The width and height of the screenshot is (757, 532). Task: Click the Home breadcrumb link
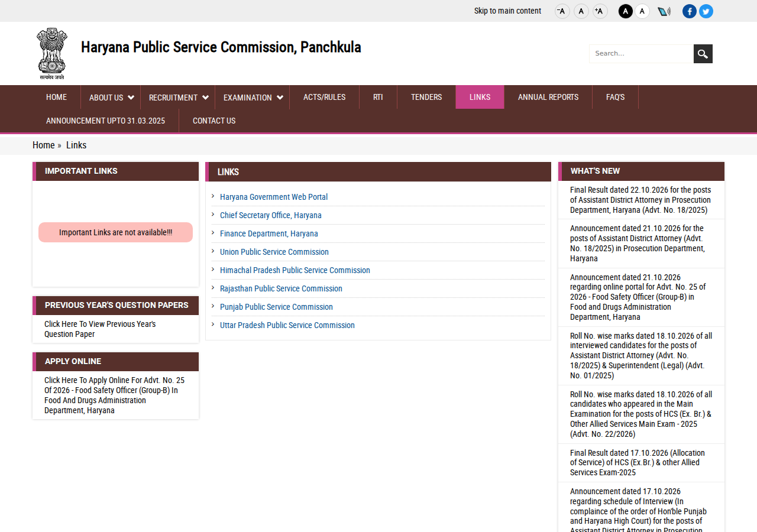coord(44,145)
